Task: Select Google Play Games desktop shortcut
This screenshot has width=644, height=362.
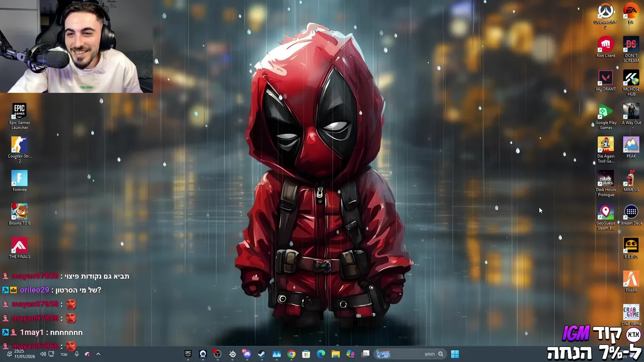Action: tap(606, 117)
